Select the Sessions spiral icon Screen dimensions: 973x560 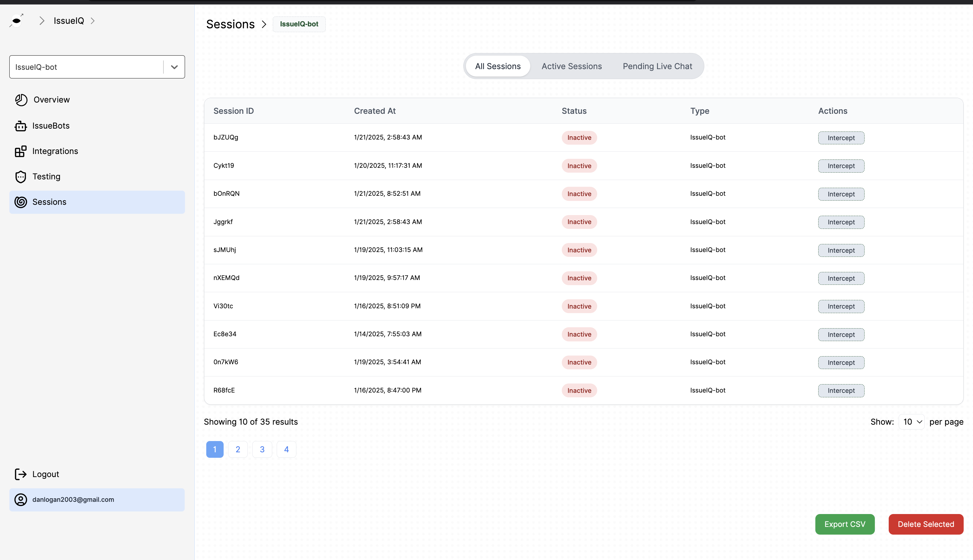(x=21, y=202)
